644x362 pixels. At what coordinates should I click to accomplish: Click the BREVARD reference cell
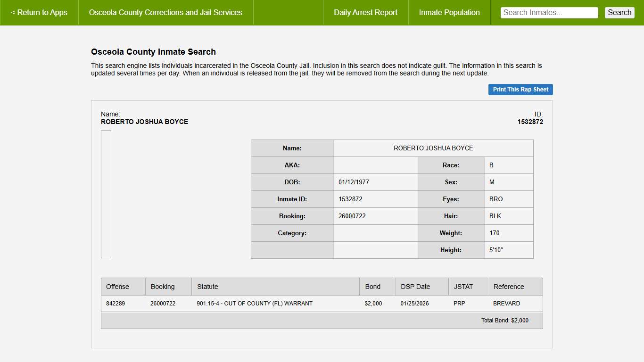(506, 304)
